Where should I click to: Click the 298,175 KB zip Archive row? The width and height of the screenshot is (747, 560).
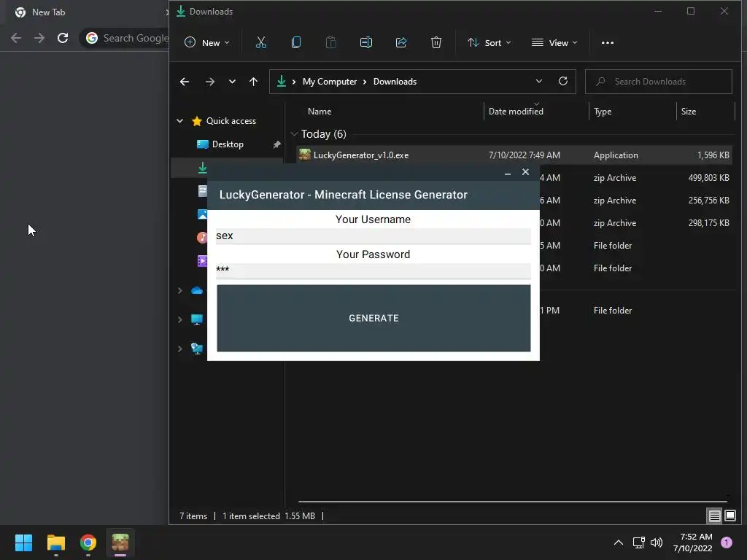tap(635, 223)
